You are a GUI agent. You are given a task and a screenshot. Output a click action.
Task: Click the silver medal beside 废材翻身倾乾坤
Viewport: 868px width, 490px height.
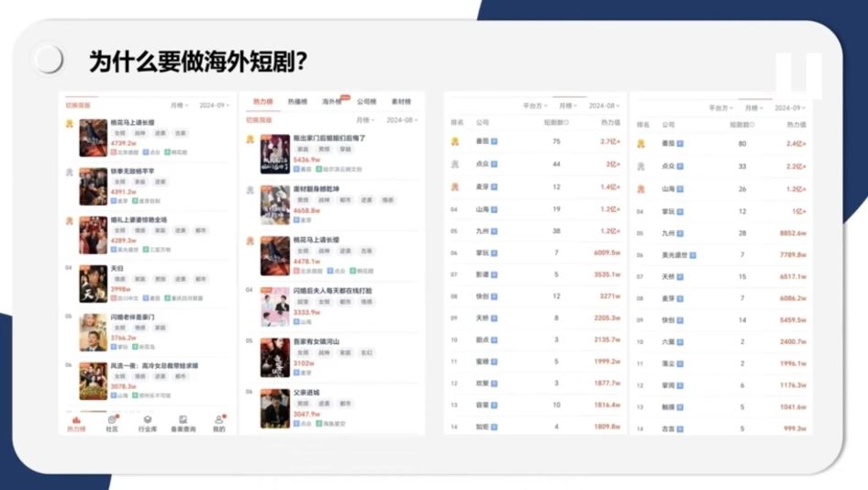coord(250,191)
